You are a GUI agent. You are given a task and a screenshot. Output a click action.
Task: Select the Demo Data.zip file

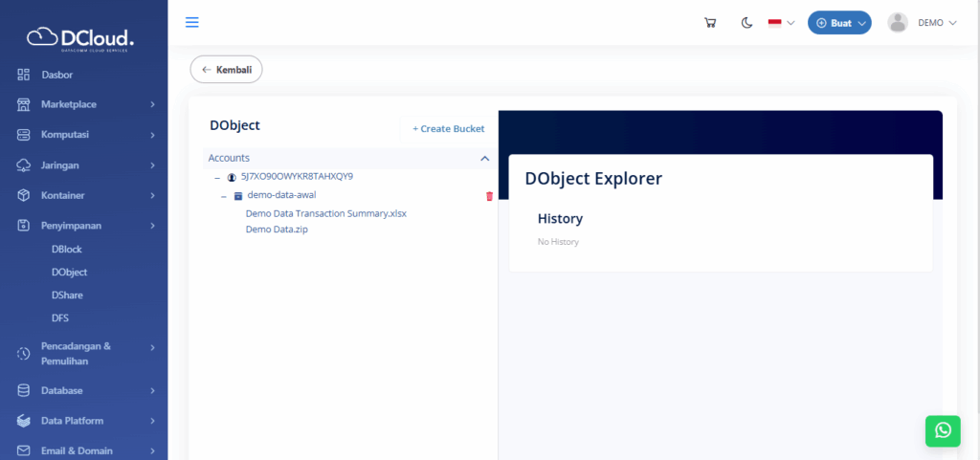277,230
